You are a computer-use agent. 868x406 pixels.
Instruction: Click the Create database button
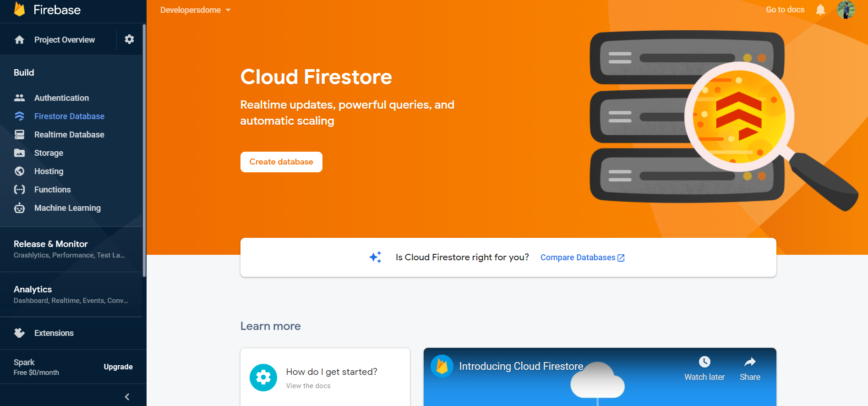click(x=281, y=162)
